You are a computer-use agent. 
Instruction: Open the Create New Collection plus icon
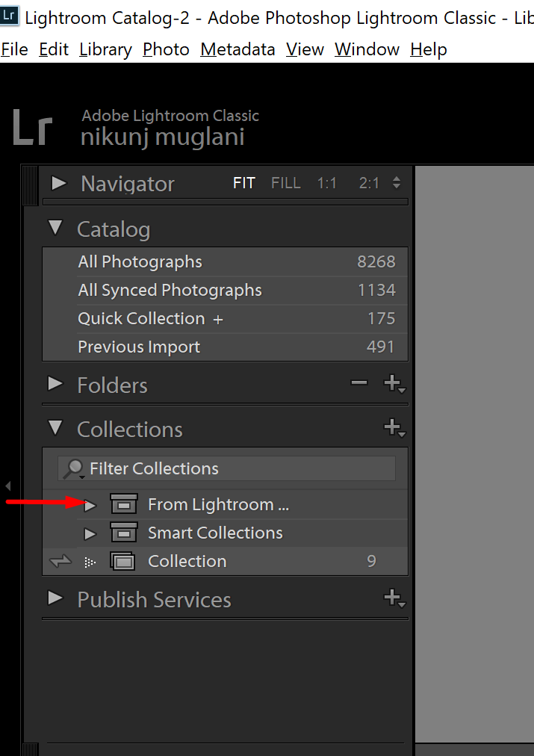tap(394, 428)
